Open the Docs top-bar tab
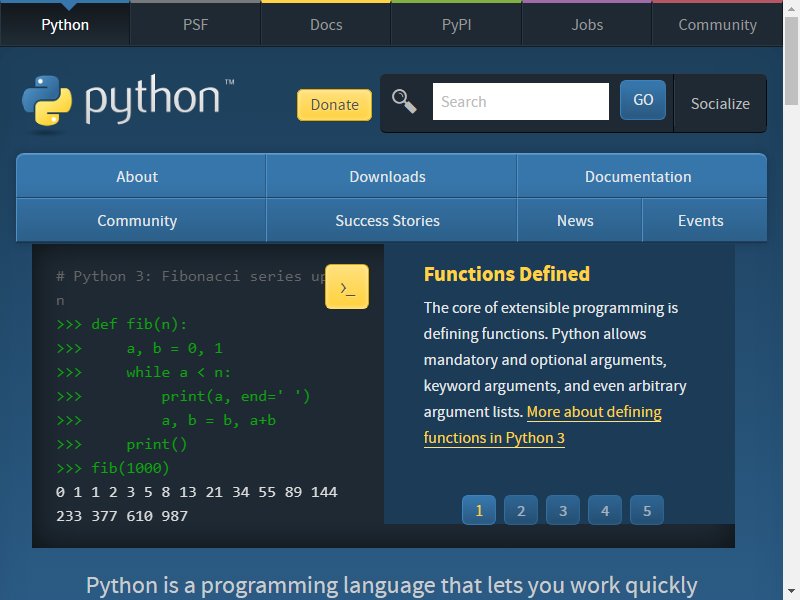This screenshot has height=600, width=800. coord(326,24)
